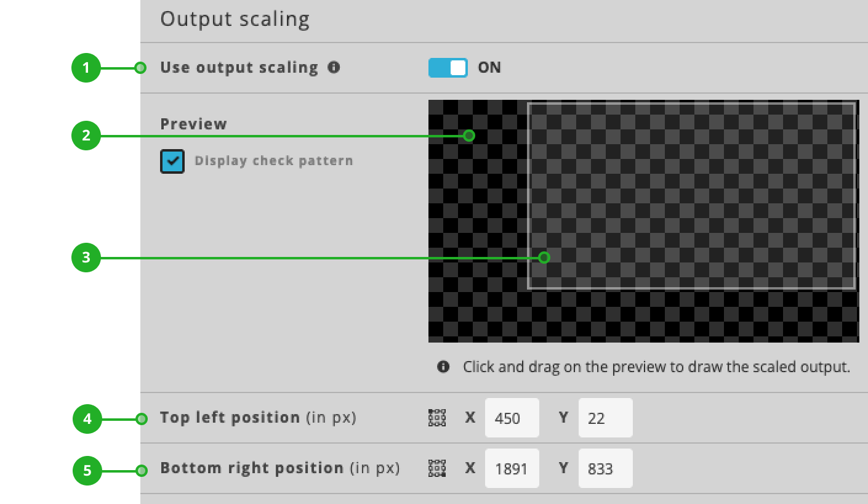Click inside the scaled output rectangle
Image resolution: width=868 pixels, height=504 pixels.
(689, 197)
